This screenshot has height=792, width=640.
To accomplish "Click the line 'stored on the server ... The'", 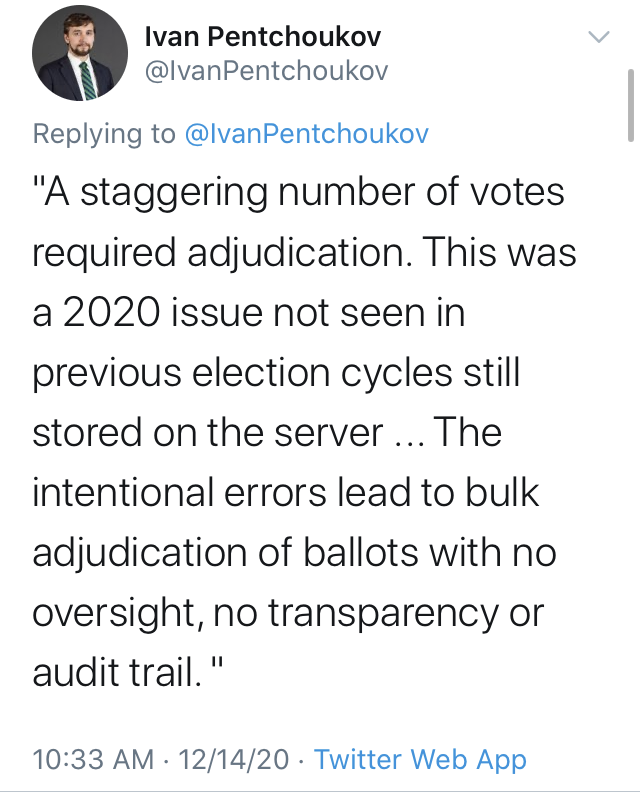I will click(x=267, y=433).
